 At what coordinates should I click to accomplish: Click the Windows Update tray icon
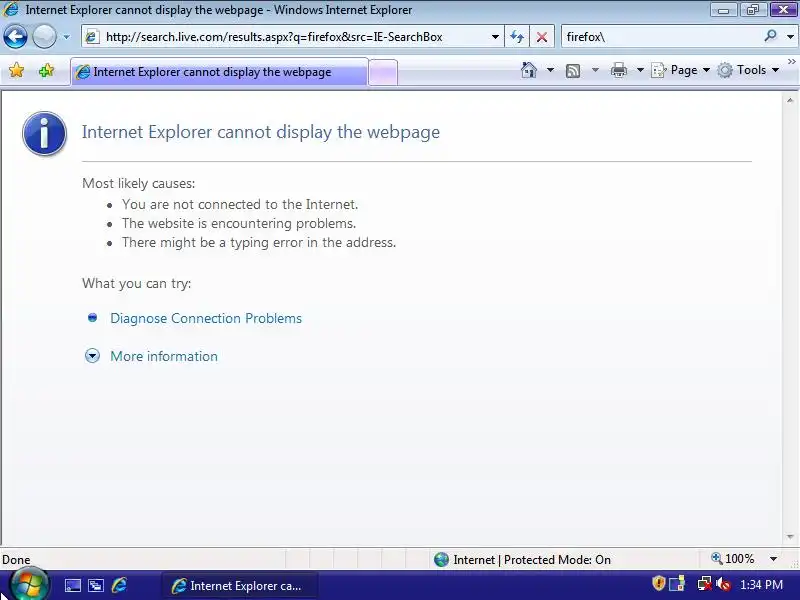[x=678, y=584]
